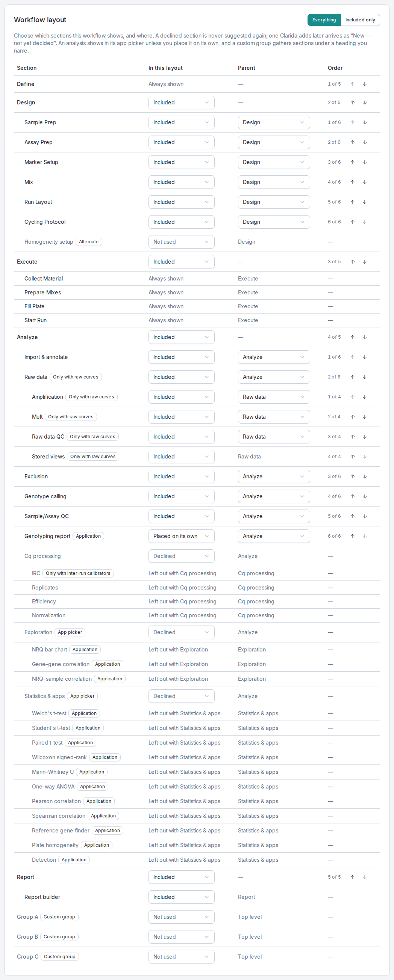Move Report section up in order

(353, 877)
